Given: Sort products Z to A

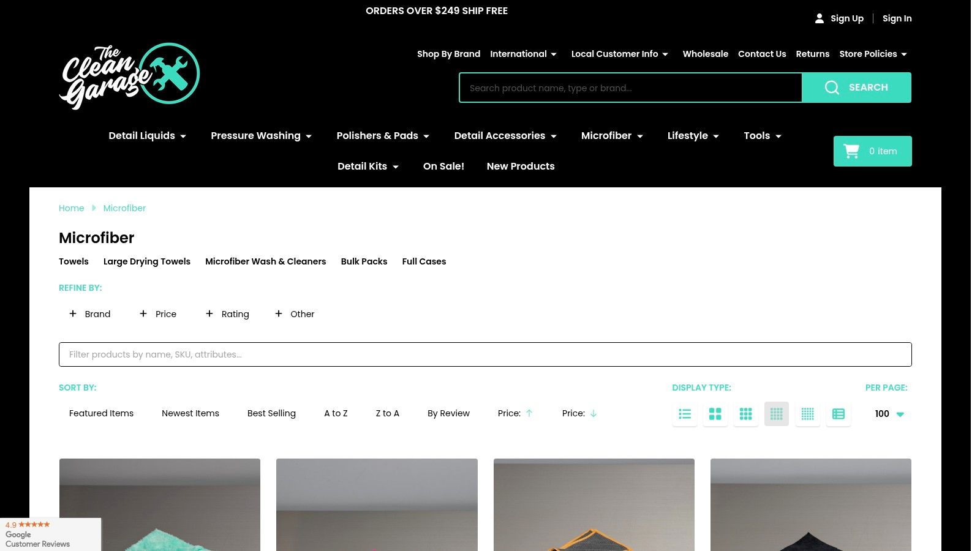Looking at the screenshot, I should pos(388,413).
